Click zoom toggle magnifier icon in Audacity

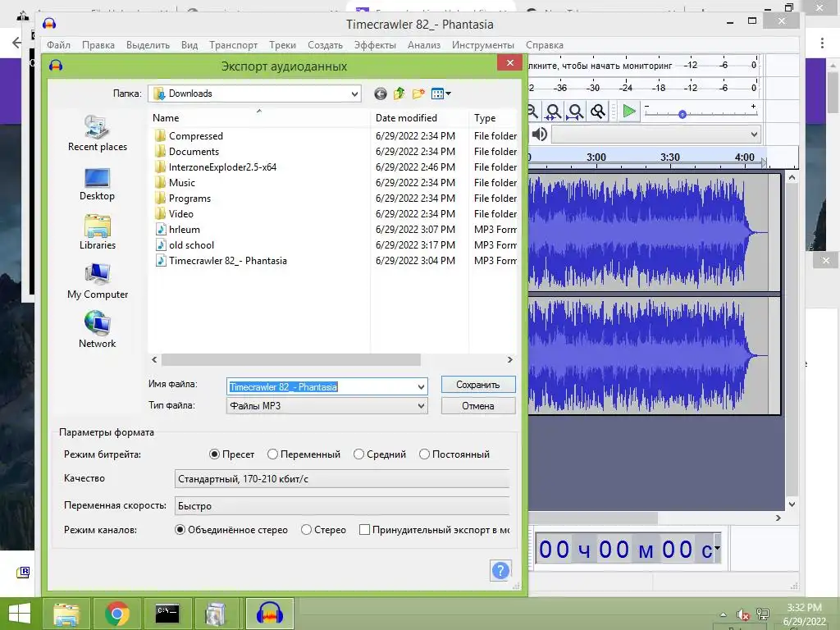tap(598, 112)
